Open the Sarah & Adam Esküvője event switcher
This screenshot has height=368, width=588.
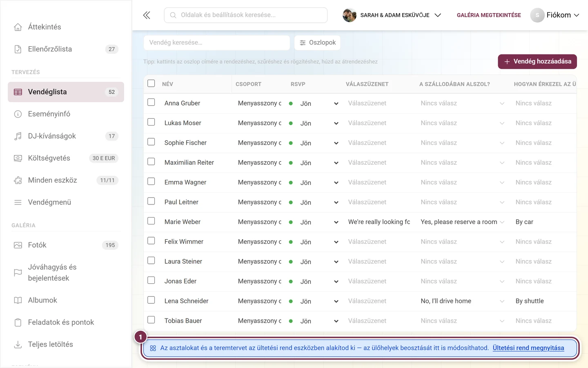click(x=392, y=15)
